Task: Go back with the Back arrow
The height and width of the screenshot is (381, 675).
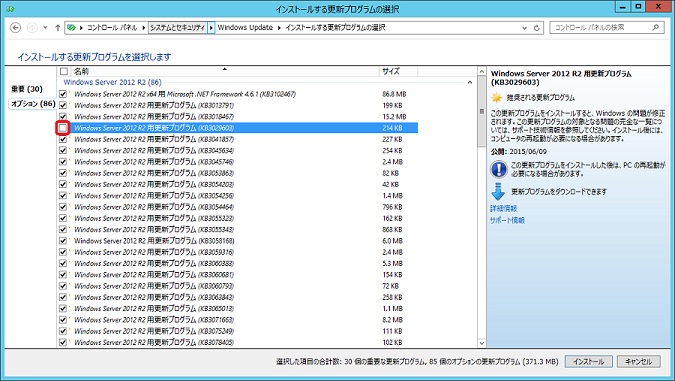Action: [15, 28]
